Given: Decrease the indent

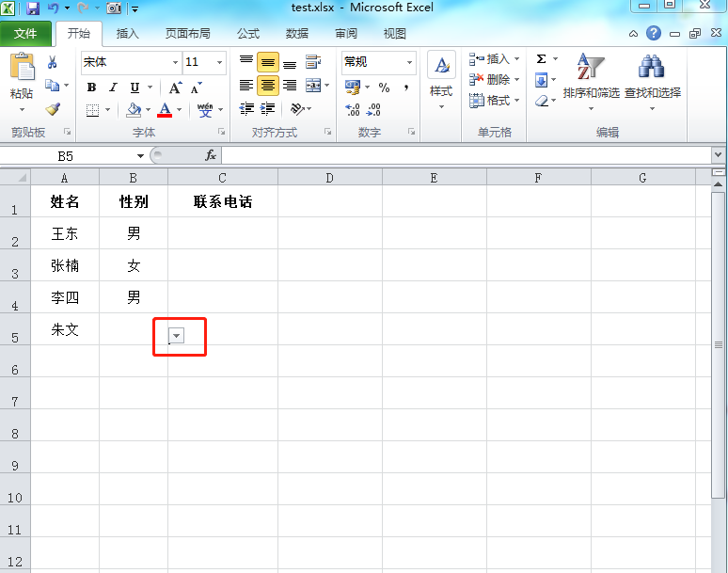Looking at the screenshot, I should click(246, 109).
